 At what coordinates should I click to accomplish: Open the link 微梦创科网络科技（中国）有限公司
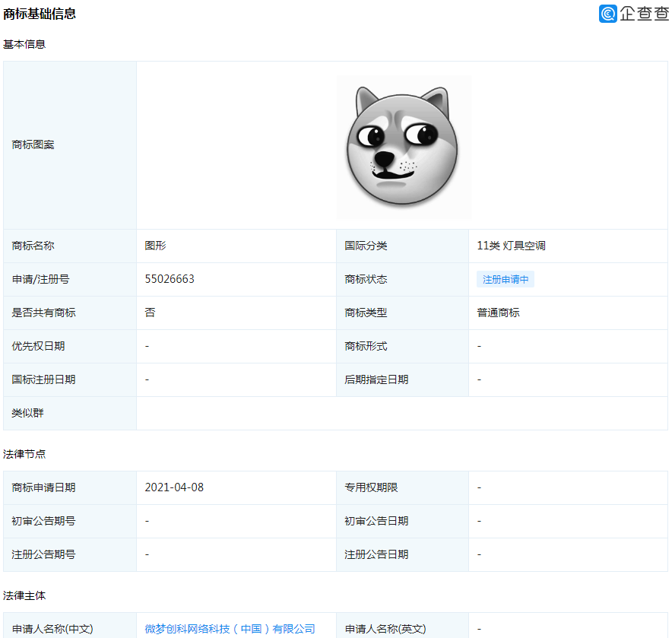pos(230,629)
